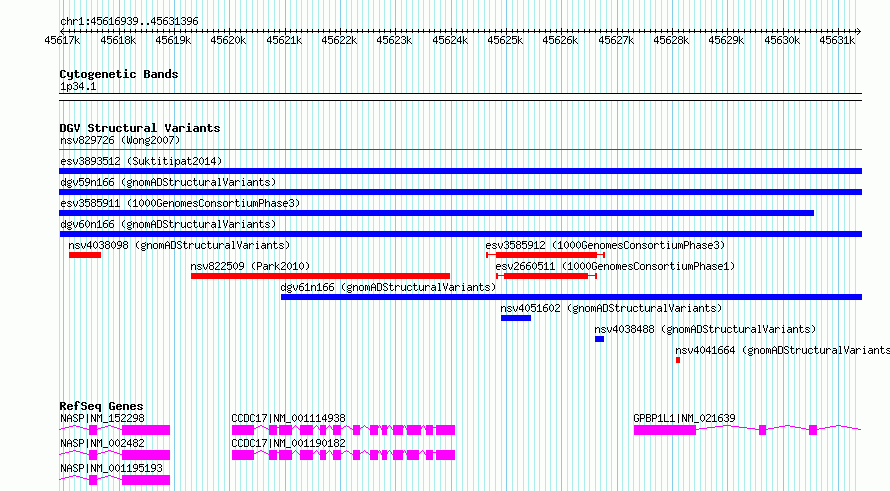Click the NASP NM_002482 gene glyph
Viewport: 890px width, 491px height.
click(x=115, y=455)
